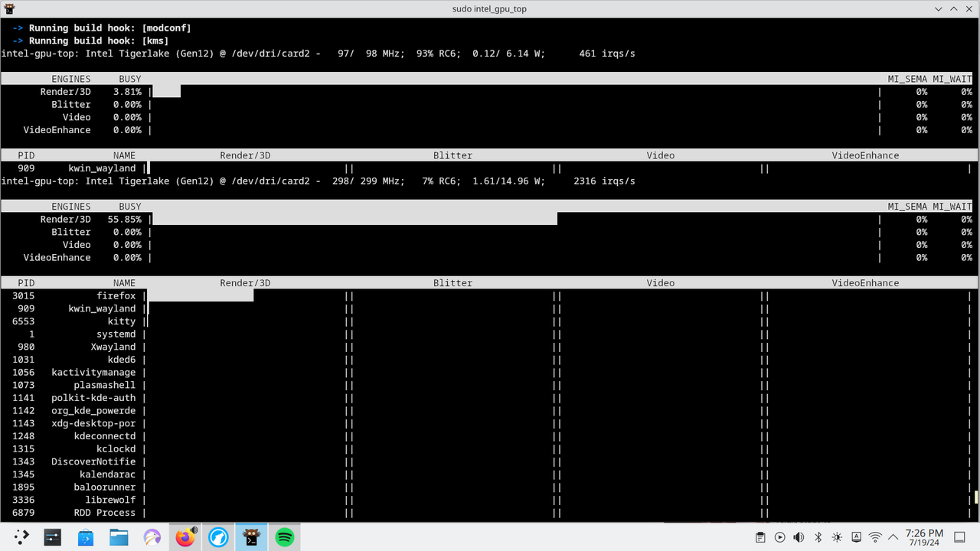The height and width of the screenshot is (551, 980).
Task: Open the LibreWolf browser from the taskbar
Action: (218, 536)
